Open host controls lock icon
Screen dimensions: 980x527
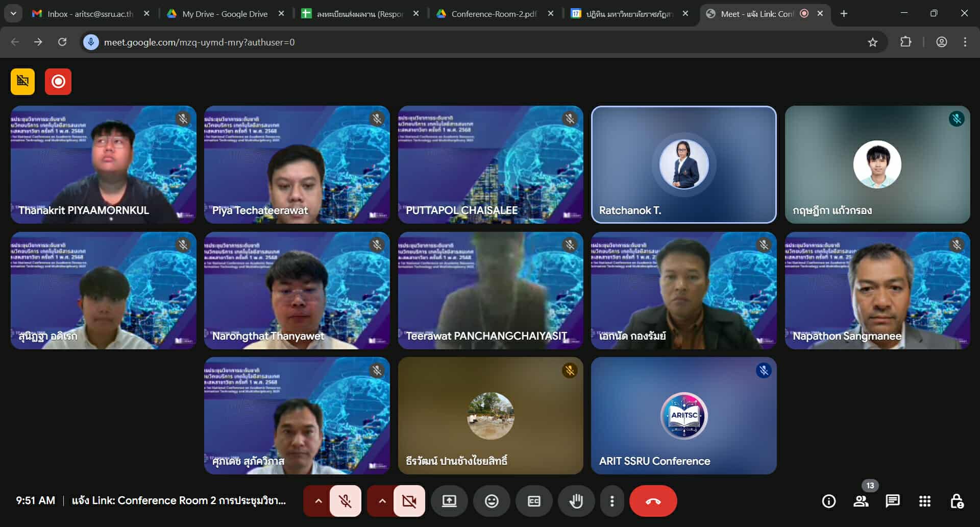point(957,501)
